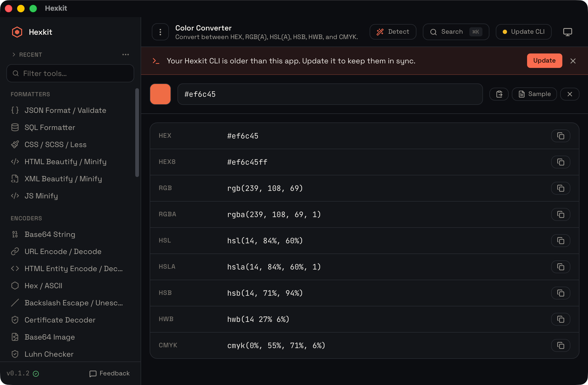Click the orange Update button
Image resolution: width=588 pixels, height=385 pixels.
(544, 61)
